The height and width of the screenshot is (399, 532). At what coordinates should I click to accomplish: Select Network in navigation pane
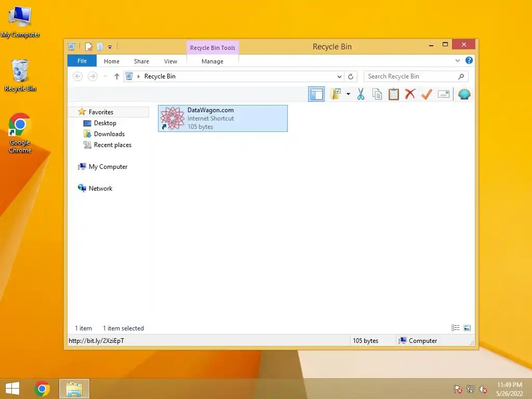click(x=100, y=188)
